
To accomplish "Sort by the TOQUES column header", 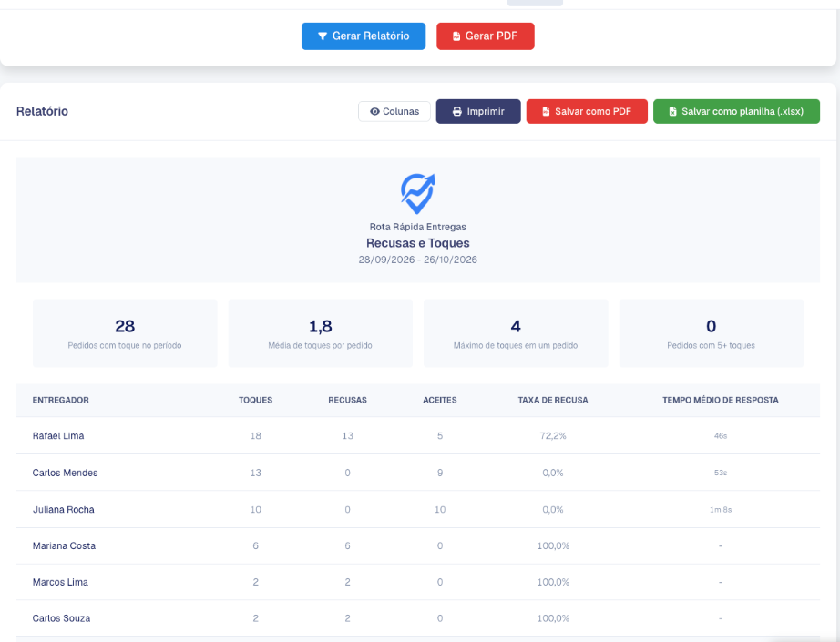I will pos(255,400).
